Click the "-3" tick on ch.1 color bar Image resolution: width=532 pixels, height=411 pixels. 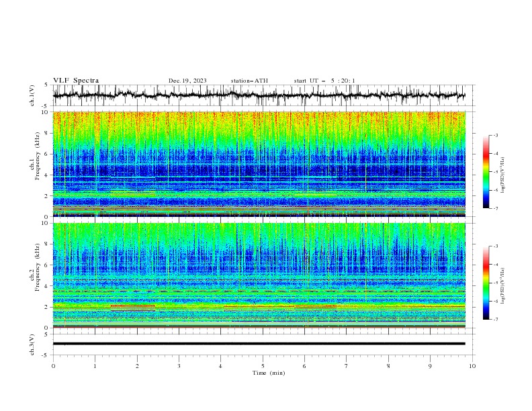tap(496, 135)
